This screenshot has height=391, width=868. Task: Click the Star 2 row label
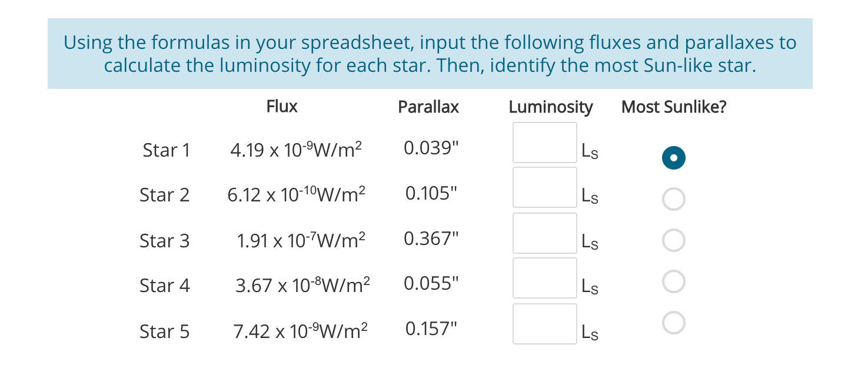[165, 195]
